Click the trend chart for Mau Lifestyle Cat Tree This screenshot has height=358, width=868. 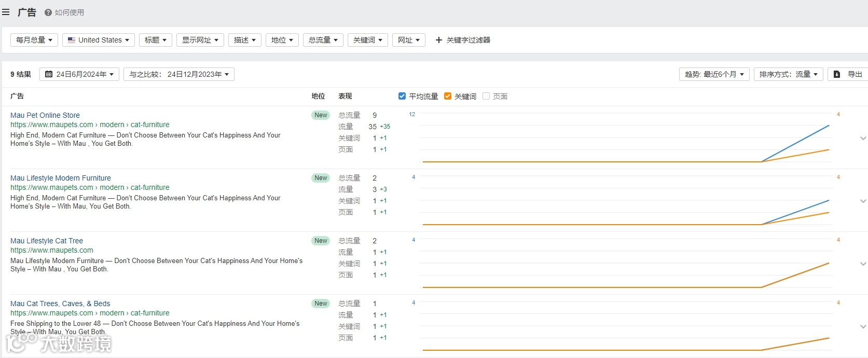[x=626, y=264]
